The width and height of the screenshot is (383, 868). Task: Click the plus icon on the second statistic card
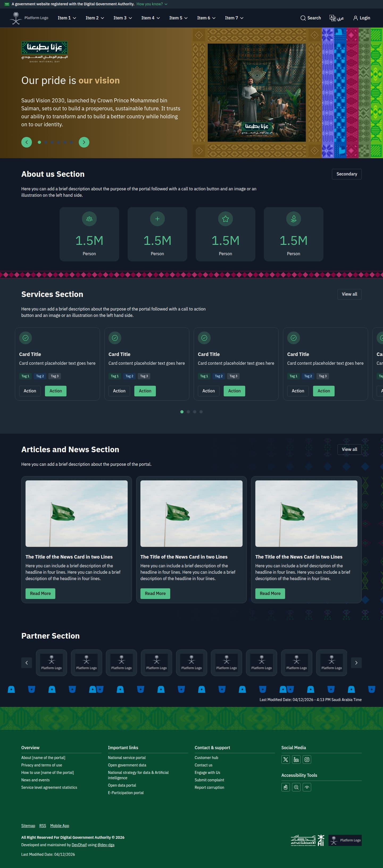157,219
